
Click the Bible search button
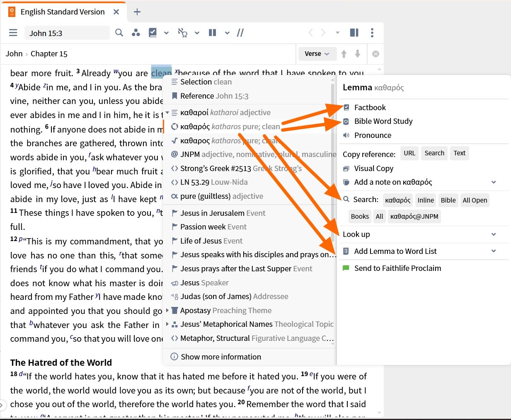coord(448,200)
